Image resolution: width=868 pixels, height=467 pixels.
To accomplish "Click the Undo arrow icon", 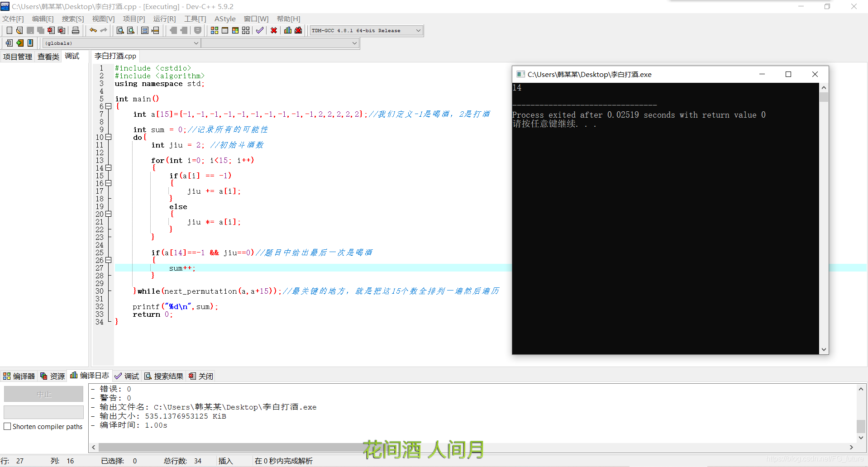I will coord(93,30).
